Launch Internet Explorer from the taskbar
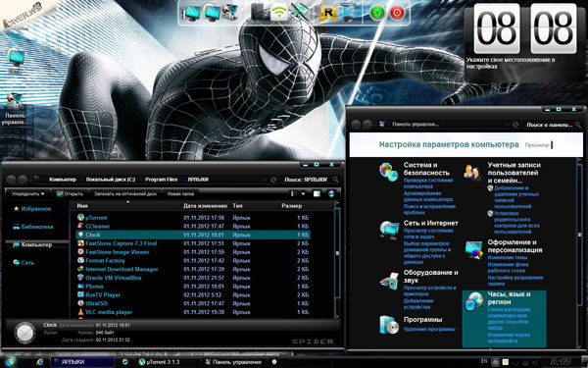 point(39,362)
